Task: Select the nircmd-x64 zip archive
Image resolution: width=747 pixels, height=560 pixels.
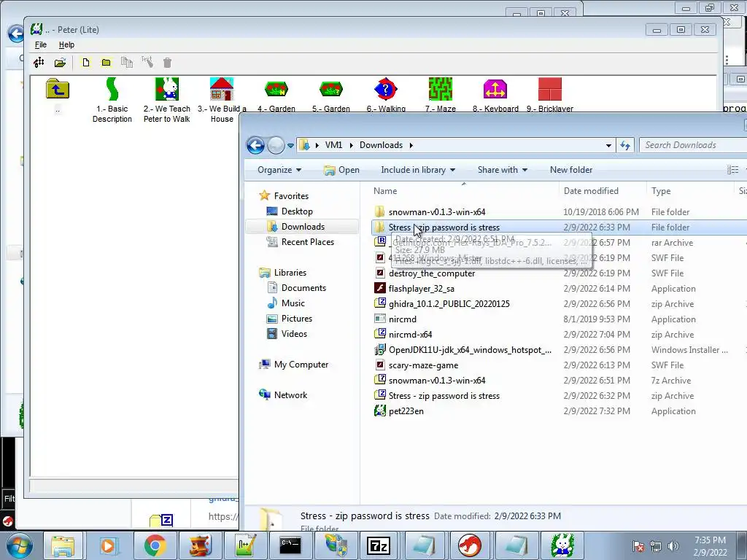Action: (410, 334)
